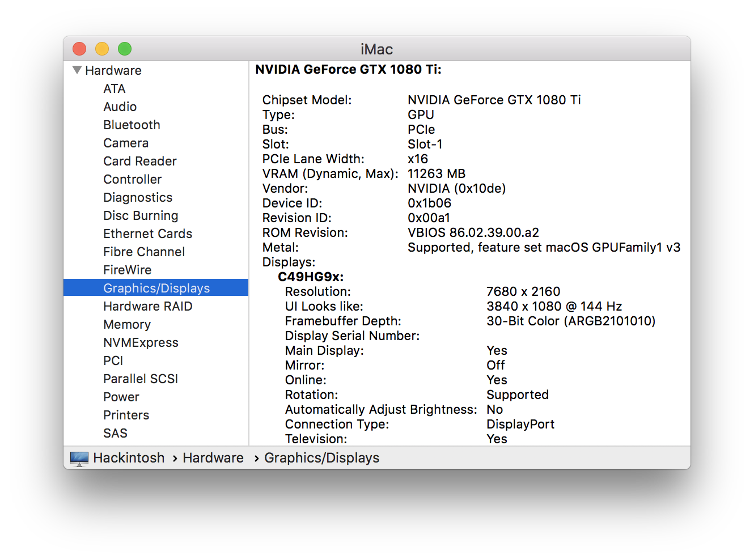Click the iMac window title
Screen dimensions: 754x560
click(x=376, y=49)
